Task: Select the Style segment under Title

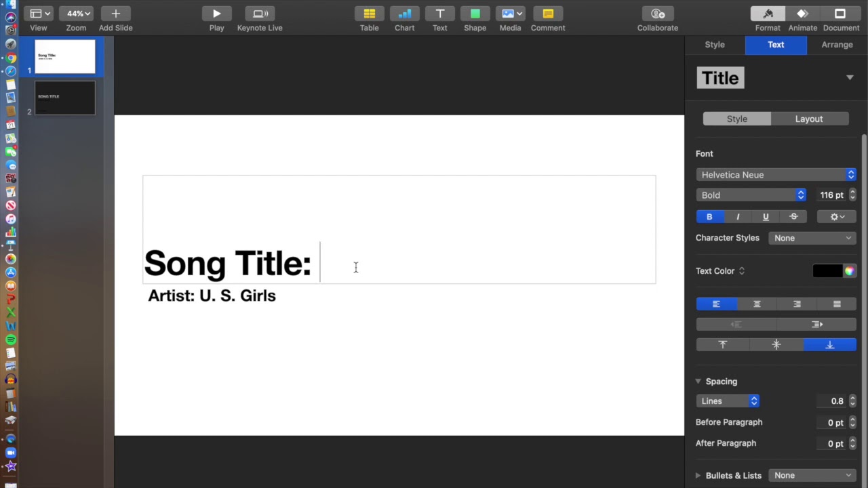Action: 737,119
